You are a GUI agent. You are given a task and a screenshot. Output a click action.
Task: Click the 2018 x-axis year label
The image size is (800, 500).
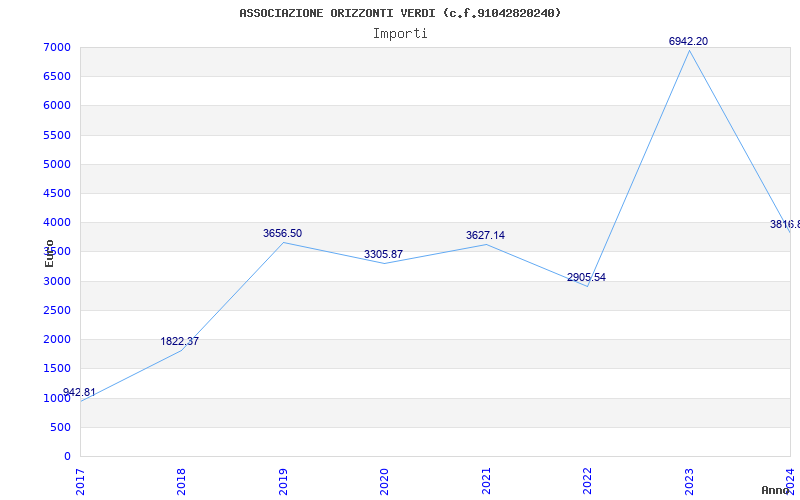(x=181, y=481)
